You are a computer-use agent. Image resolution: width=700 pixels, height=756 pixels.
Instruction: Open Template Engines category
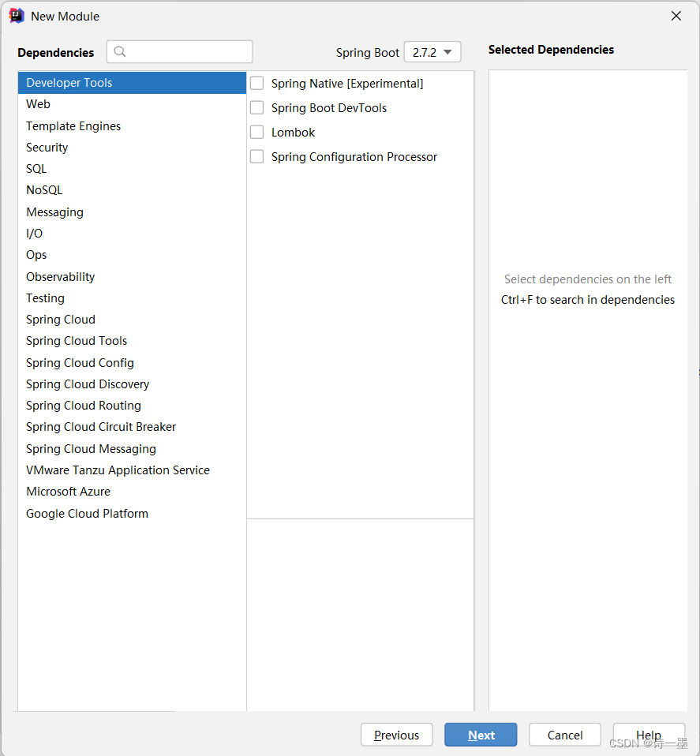pyautogui.click(x=132, y=125)
